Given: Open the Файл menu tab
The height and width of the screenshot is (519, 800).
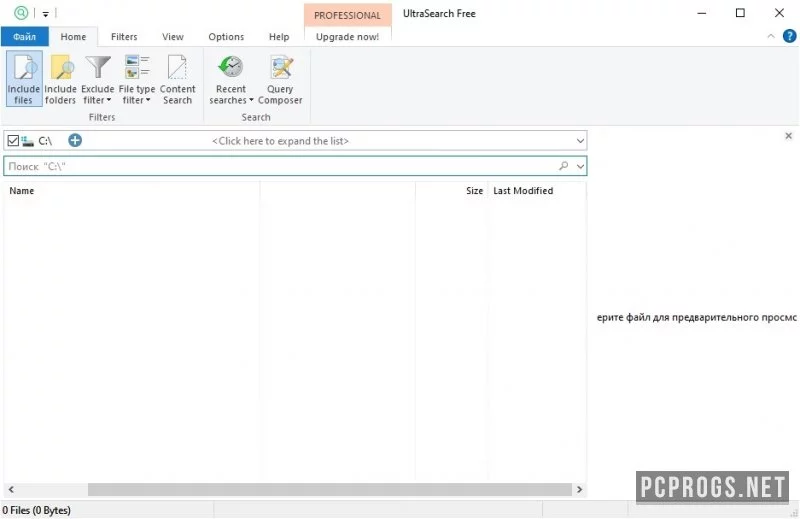Looking at the screenshot, I should coord(24,37).
